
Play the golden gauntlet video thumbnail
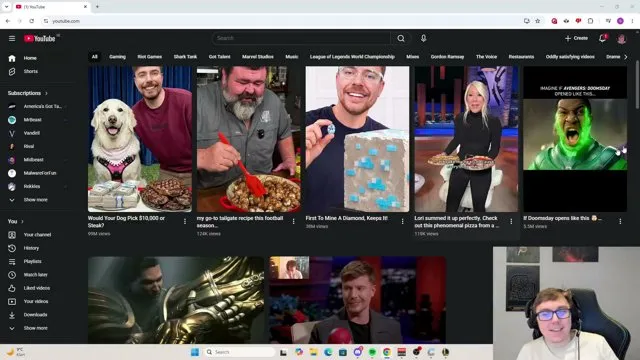[x=176, y=300]
